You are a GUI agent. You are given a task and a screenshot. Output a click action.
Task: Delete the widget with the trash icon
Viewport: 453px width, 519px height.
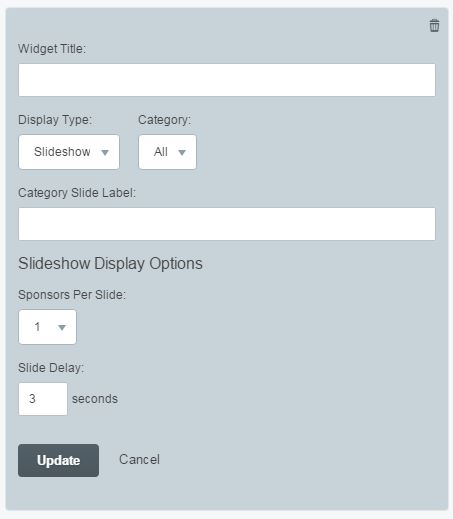pos(434,26)
